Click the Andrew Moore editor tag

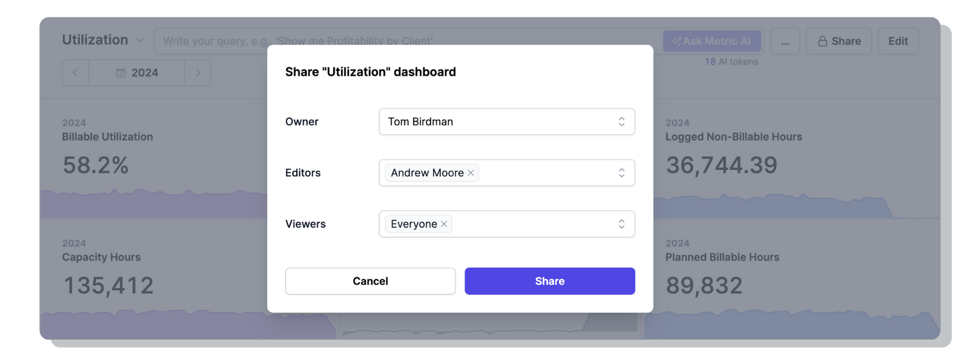click(x=427, y=173)
